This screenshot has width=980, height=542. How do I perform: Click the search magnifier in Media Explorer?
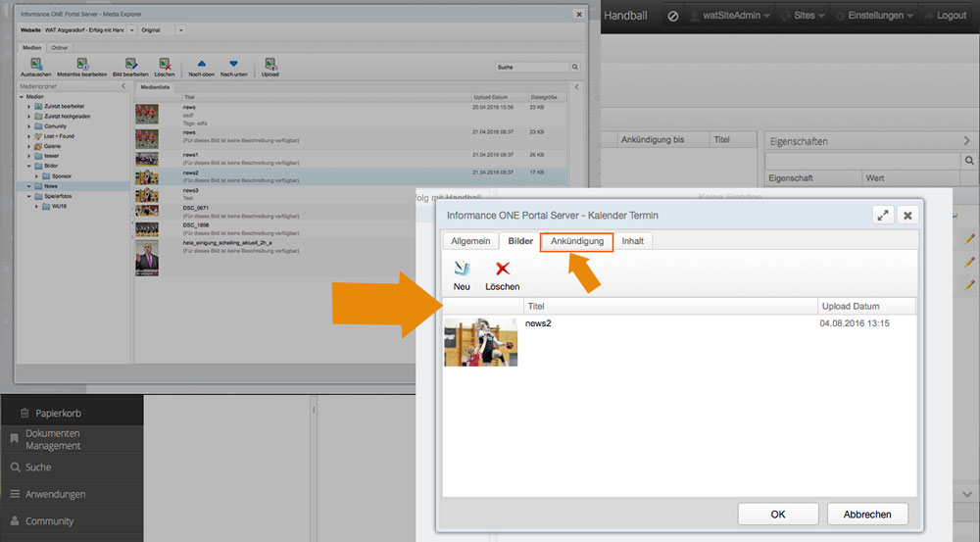coord(574,67)
